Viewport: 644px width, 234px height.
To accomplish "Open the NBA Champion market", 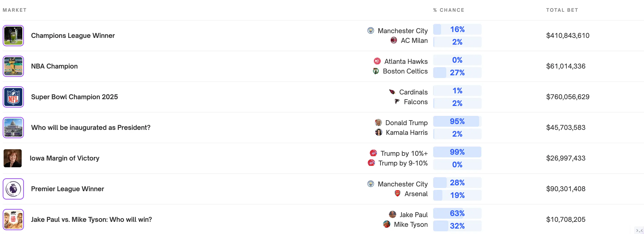I will tap(54, 66).
